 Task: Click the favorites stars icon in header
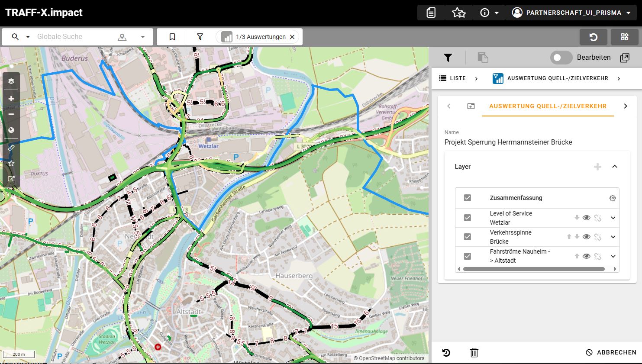coord(458,13)
